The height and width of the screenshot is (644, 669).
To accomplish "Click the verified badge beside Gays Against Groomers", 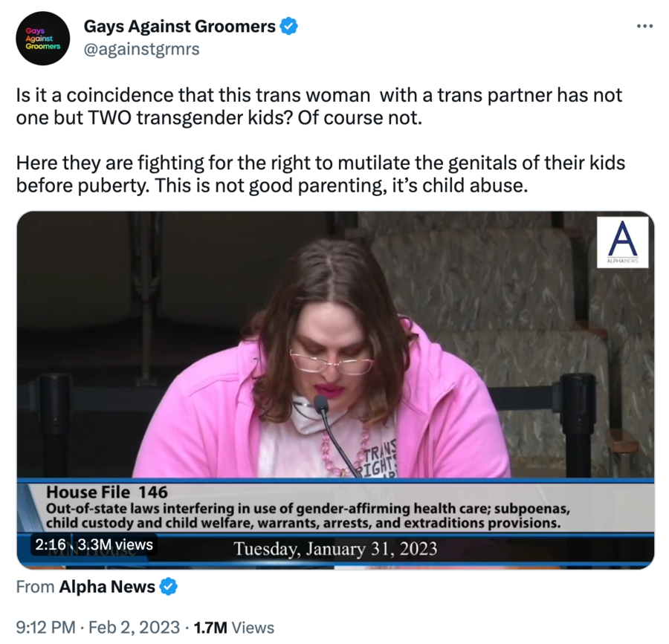I will 289,27.
